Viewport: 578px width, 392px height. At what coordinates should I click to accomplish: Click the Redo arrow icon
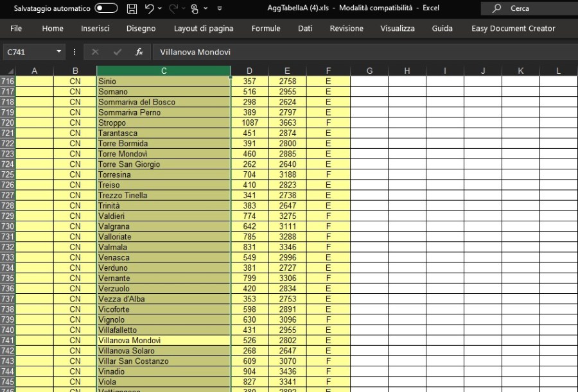click(x=173, y=9)
